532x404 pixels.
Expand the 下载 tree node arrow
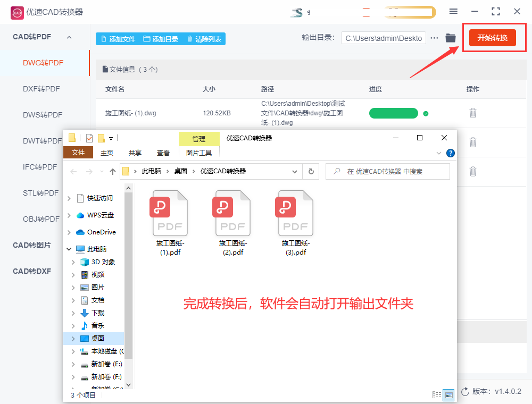(x=73, y=313)
